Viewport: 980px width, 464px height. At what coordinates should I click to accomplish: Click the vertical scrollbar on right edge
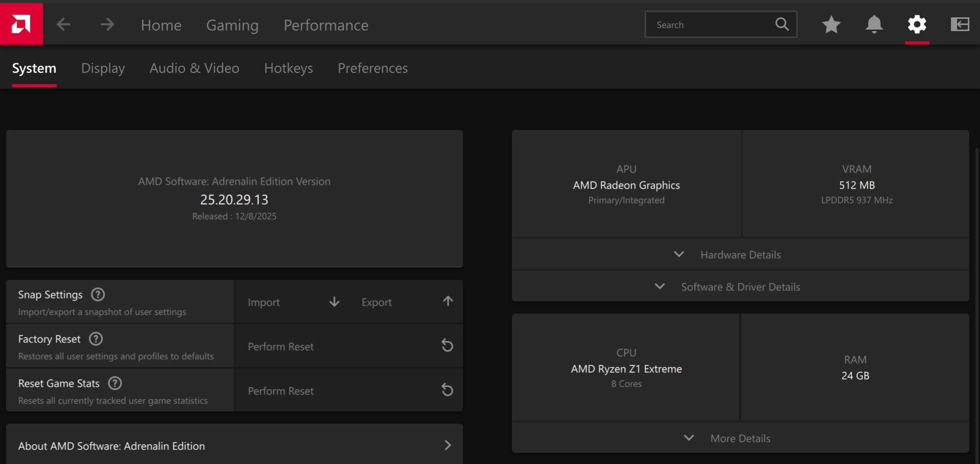pyautogui.click(x=977, y=306)
